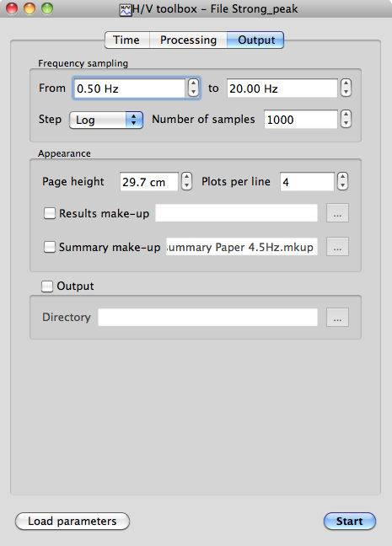392x546 pixels.
Task: Open the Directory browse button
Action: (x=337, y=317)
